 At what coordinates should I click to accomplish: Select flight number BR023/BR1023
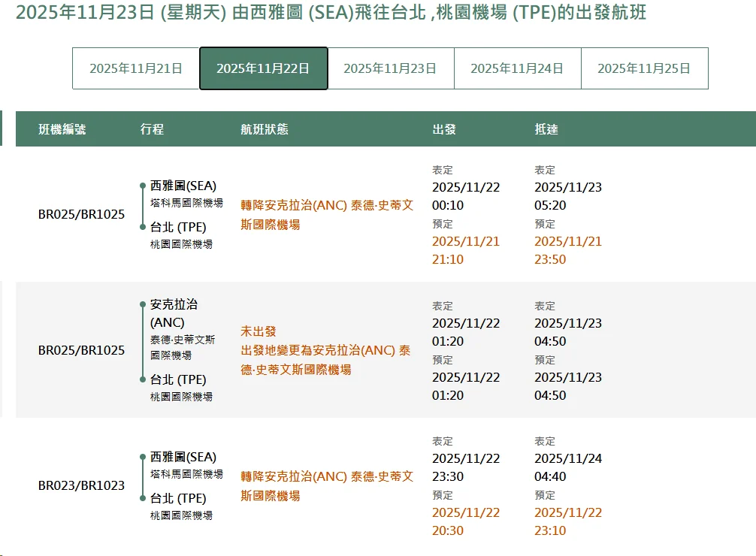coord(81,485)
